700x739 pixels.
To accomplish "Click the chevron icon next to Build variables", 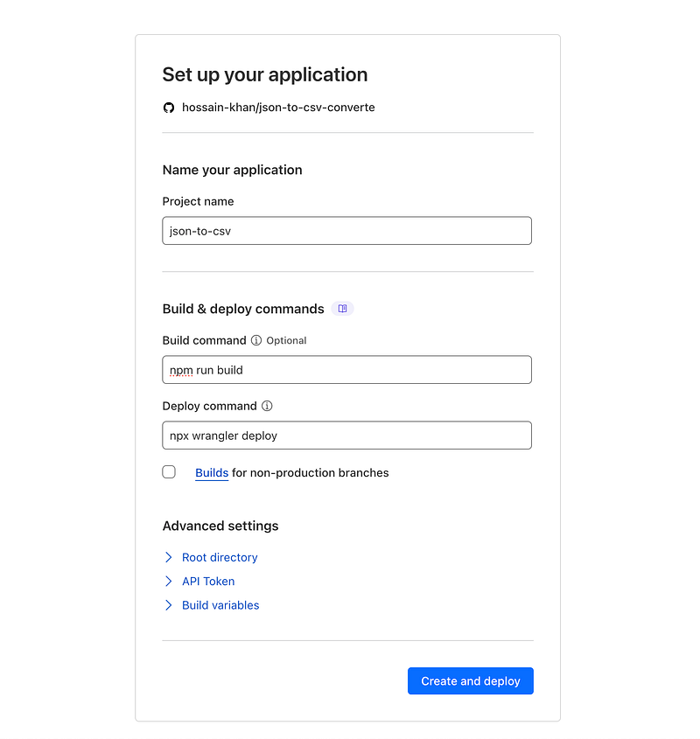I will (x=168, y=605).
